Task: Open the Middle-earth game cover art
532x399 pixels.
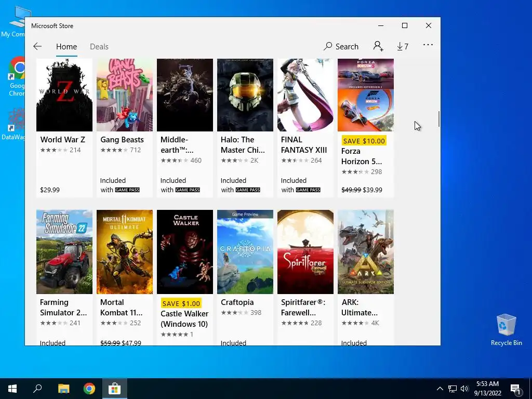Action: point(185,95)
